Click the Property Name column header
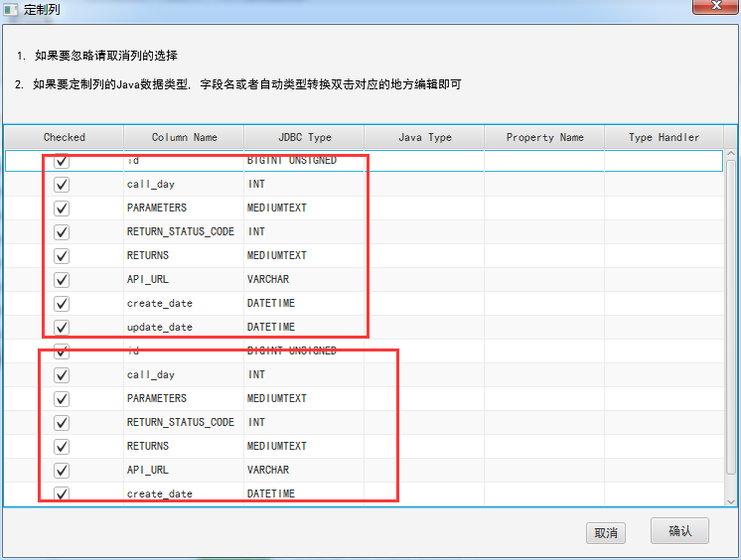741x560 pixels. (x=544, y=137)
